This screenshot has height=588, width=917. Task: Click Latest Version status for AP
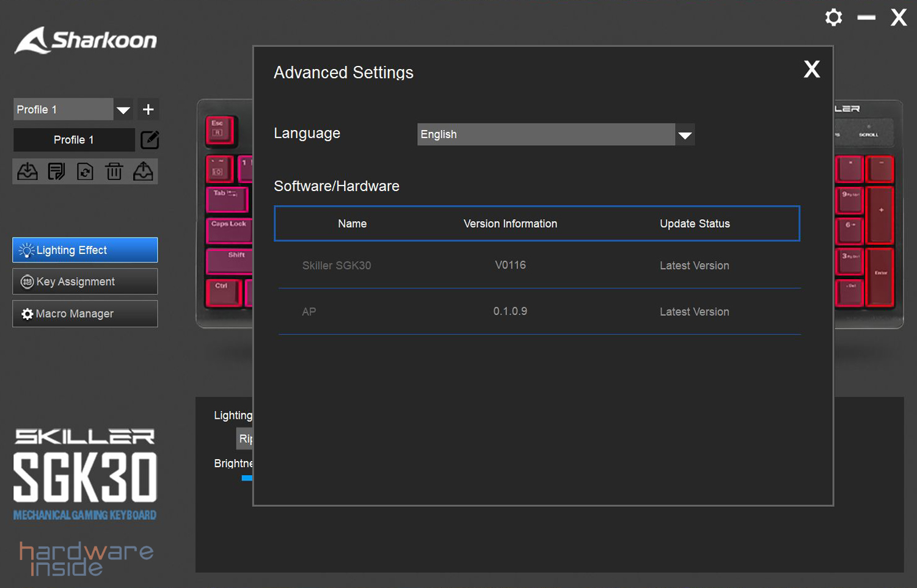tap(695, 311)
